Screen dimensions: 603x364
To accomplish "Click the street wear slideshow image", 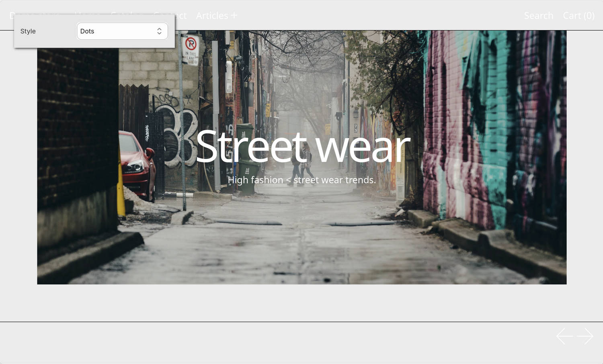I will 301,241.
